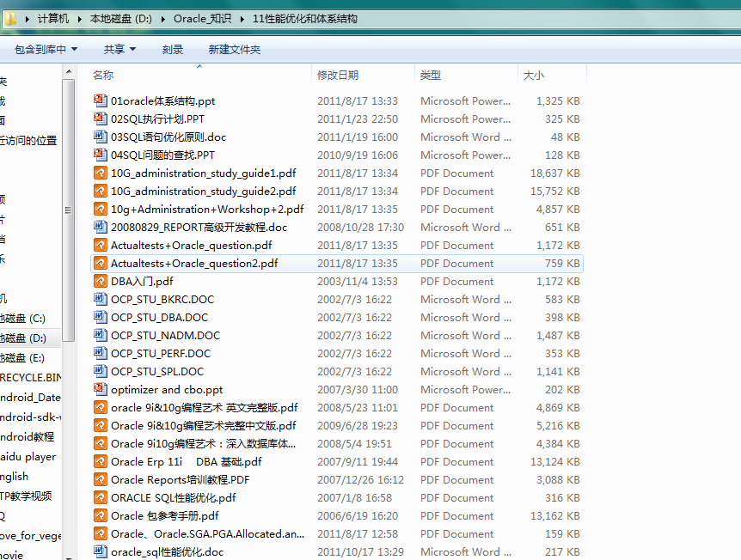The height and width of the screenshot is (560, 741).
Task: Go to 计算机 in the address bar
Action: coord(53,19)
